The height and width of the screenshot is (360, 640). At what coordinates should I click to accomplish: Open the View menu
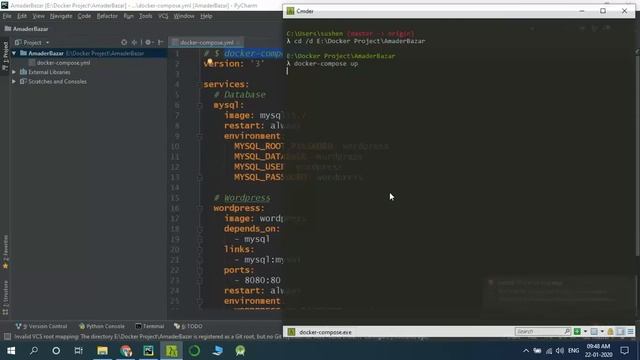(38, 16)
